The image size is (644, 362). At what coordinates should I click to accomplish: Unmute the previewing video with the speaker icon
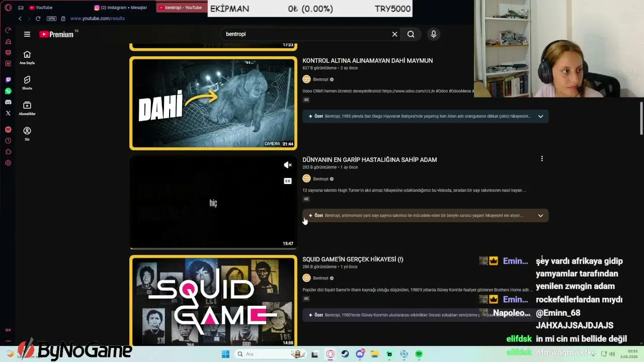pyautogui.click(x=288, y=165)
